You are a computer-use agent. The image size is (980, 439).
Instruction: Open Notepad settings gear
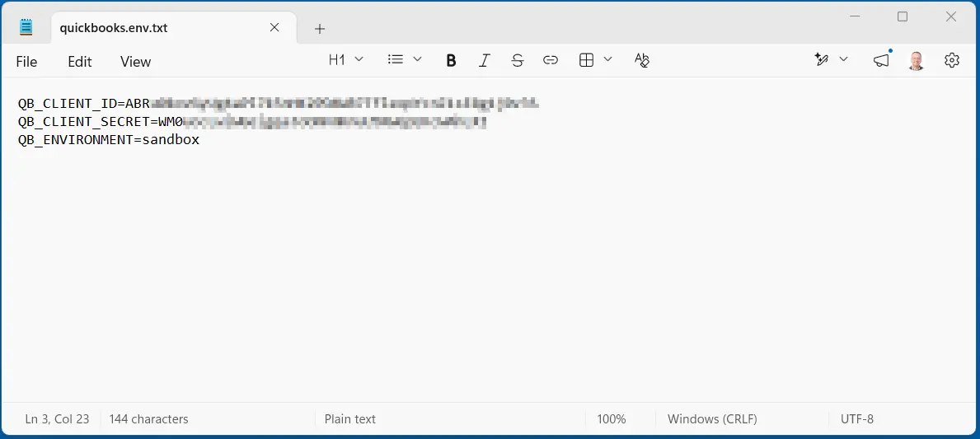click(x=952, y=60)
